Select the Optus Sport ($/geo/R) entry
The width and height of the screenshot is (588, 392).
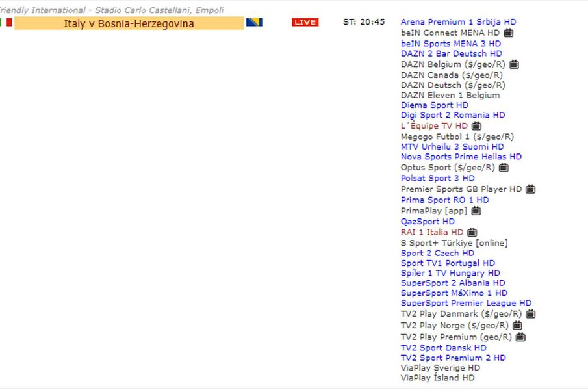(x=448, y=168)
